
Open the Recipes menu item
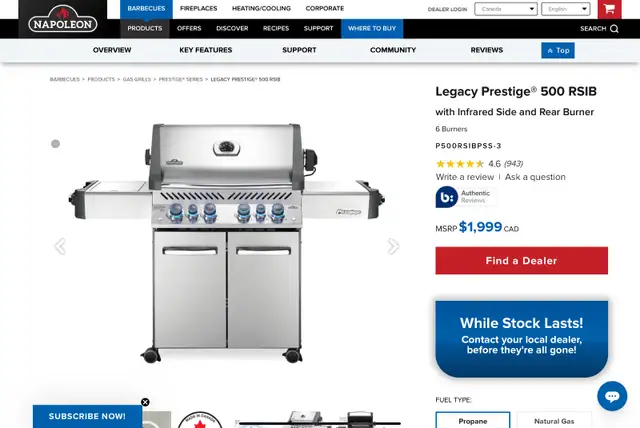276,29
